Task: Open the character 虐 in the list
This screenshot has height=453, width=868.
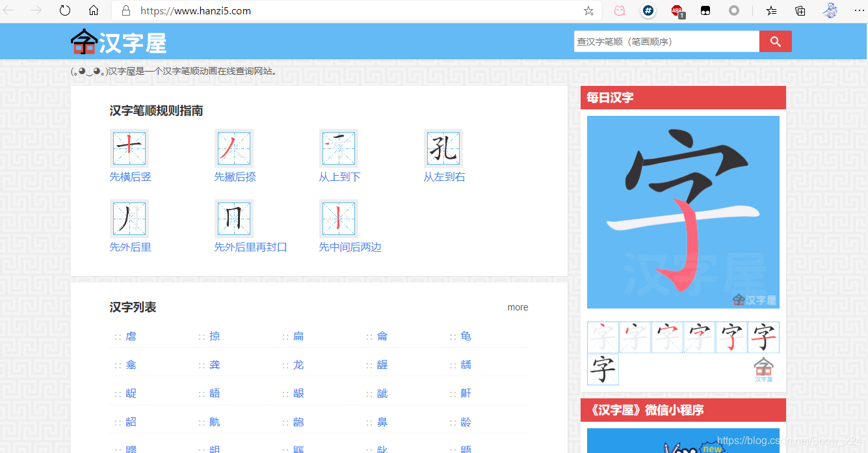Action: 131,336
